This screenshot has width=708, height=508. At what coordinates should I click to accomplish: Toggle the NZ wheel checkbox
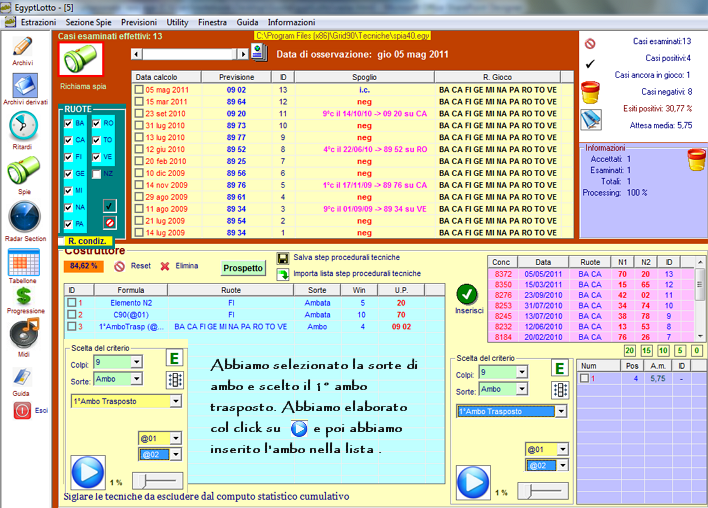[96, 174]
